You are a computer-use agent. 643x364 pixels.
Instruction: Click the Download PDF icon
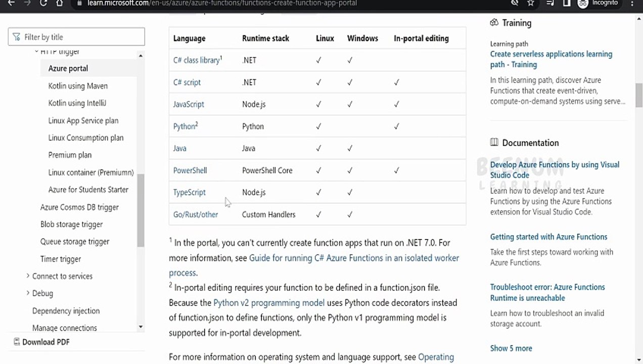pyautogui.click(x=17, y=342)
